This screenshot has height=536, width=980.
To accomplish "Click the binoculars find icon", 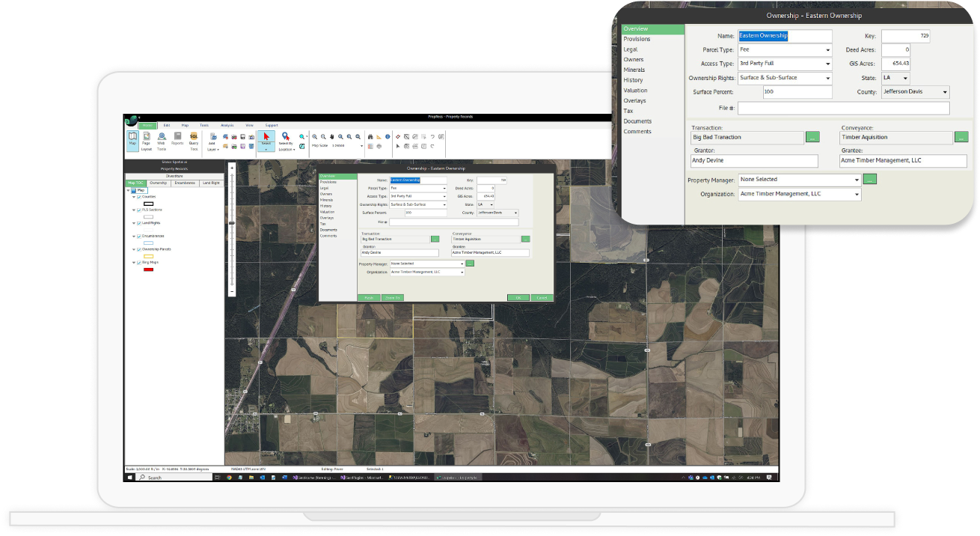I will [x=370, y=136].
